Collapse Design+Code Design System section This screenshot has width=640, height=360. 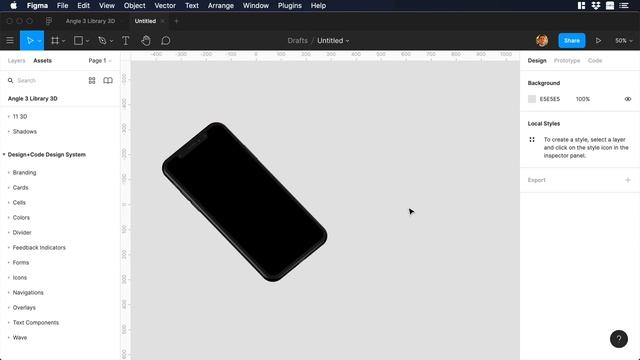point(4,154)
